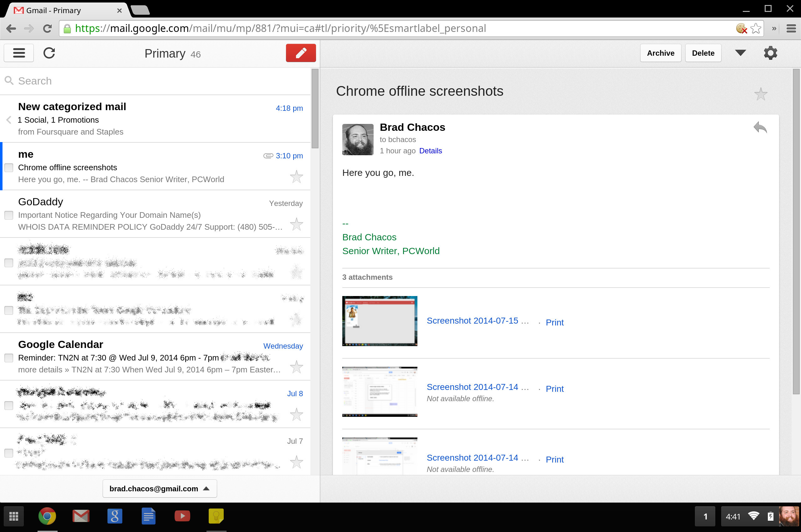801x532 pixels.
Task: Click the Archive button
Action: click(660, 53)
